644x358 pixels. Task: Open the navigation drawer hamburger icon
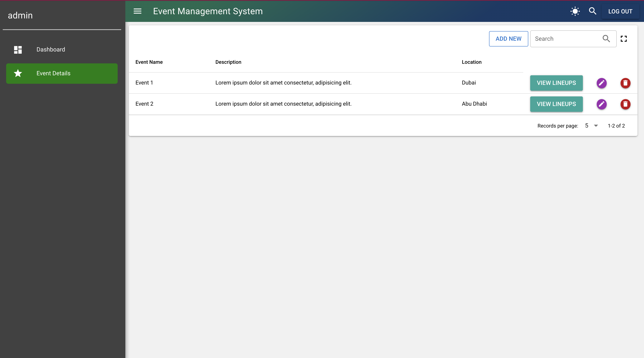click(137, 11)
